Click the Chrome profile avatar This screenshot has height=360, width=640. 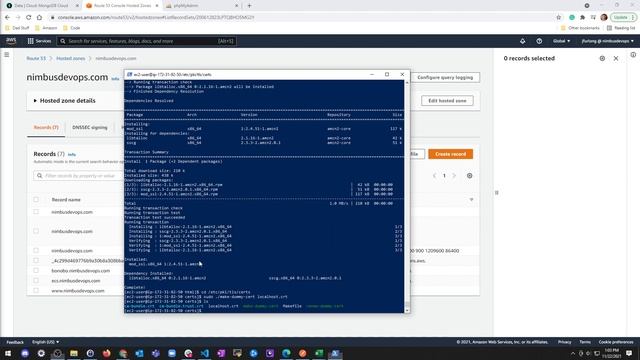click(604, 18)
